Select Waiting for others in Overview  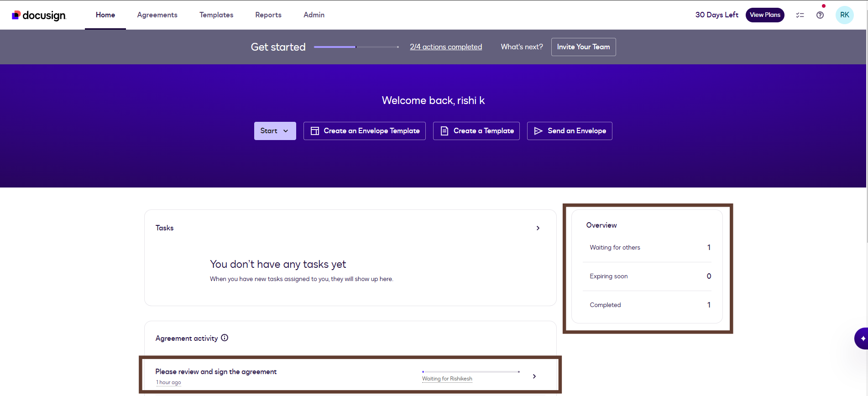615,248
